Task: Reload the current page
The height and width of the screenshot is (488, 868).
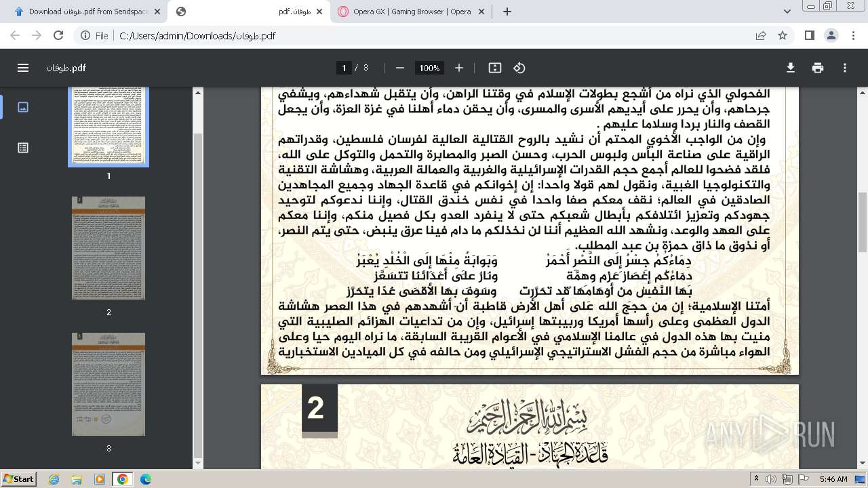Action: (x=58, y=36)
